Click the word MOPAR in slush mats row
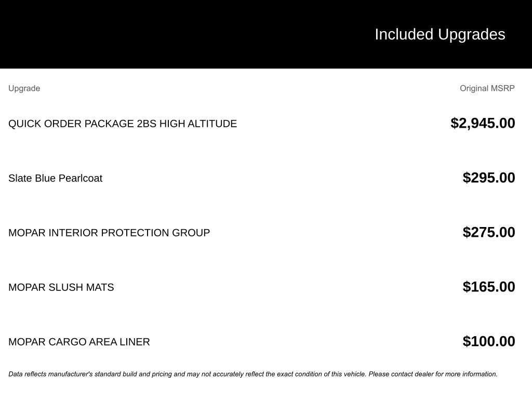Image resolution: width=532 pixels, height=399 pixels. point(27,287)
